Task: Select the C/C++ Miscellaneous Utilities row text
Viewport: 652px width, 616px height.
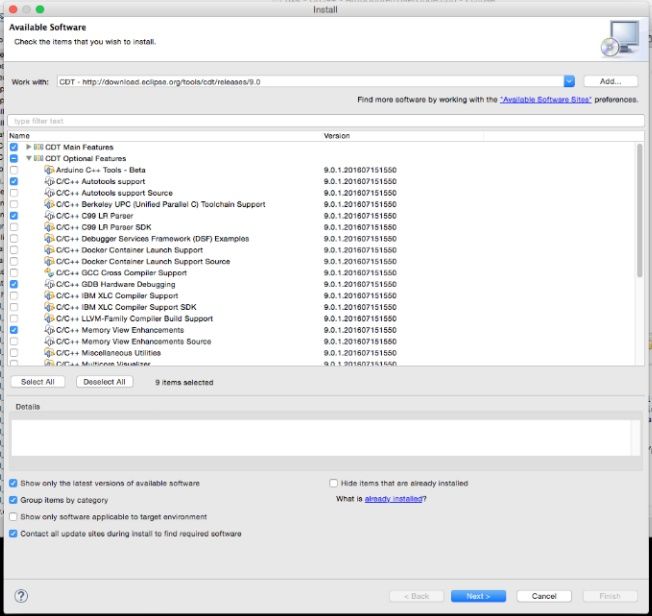Action: click(x=109, y=353)
